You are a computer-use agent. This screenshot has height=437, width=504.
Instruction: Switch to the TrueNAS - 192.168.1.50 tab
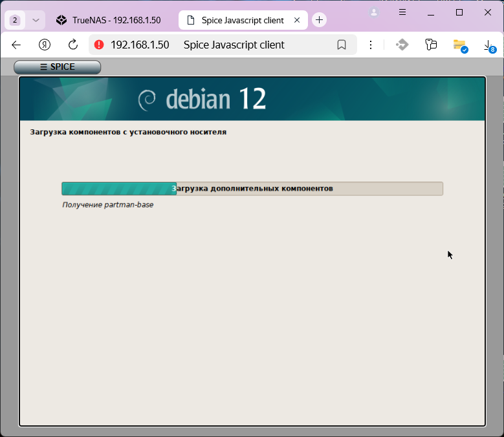click(x=108, y=20)
